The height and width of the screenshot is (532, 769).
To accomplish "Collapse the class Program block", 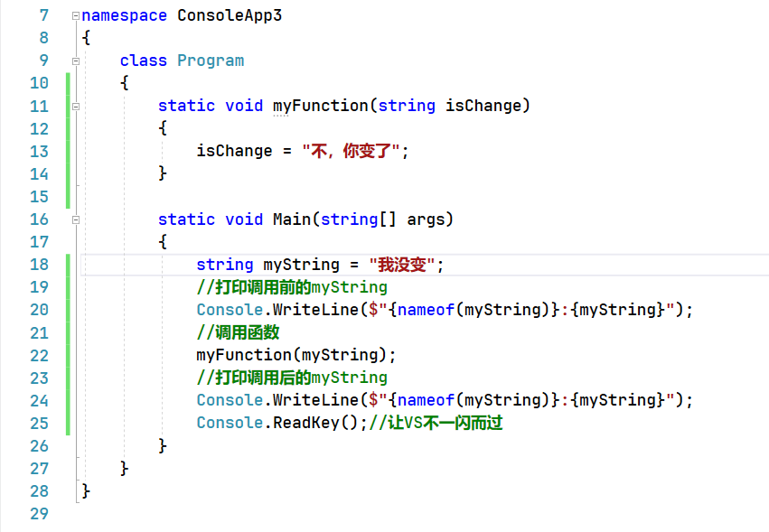I will click(x=76, y=61).
